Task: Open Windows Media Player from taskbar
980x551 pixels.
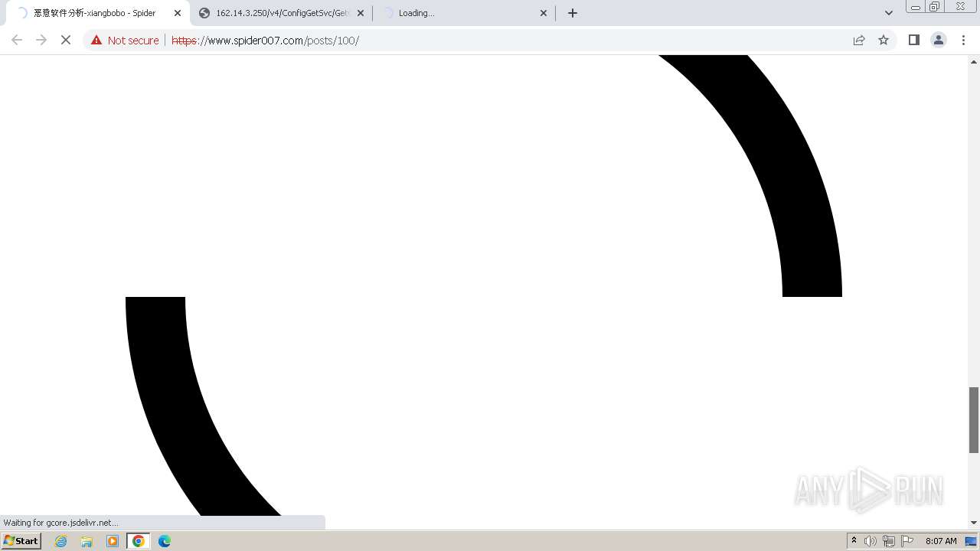Action: click(x=113, y=541)
